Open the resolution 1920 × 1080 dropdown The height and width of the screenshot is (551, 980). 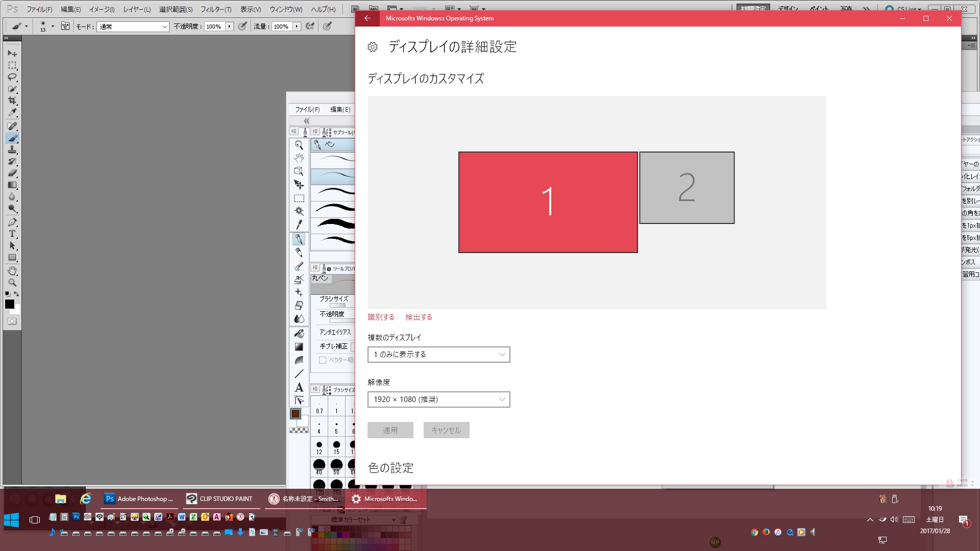(438, 399)
